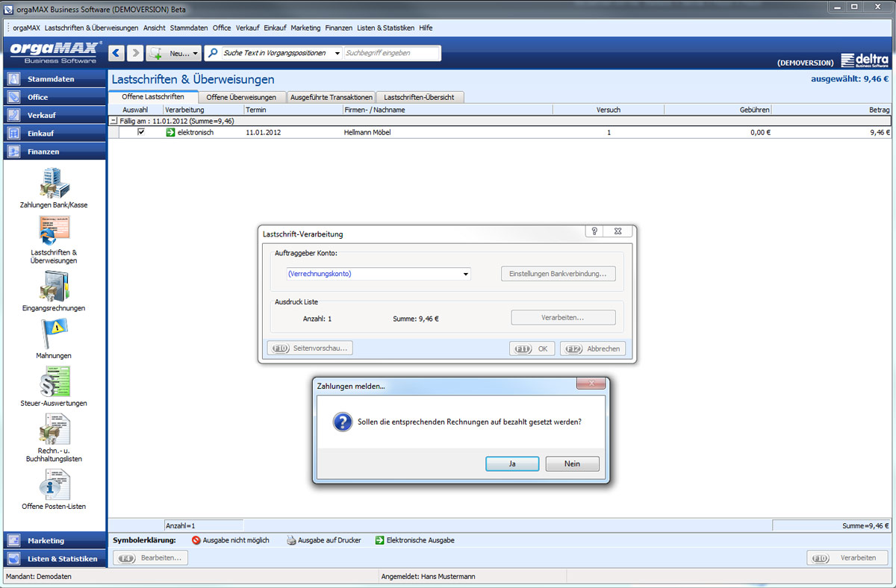
Task: Click the Betrag column header
Action: pyautogui.click(x=831, y=110)
